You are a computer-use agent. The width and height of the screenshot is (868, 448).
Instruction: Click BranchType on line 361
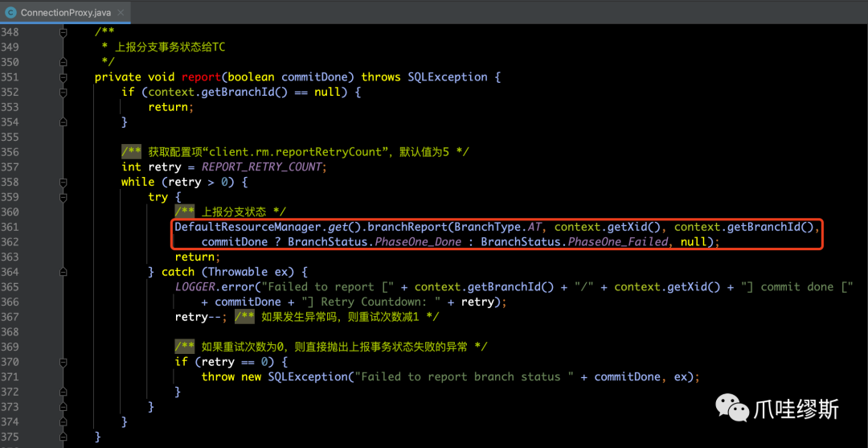tap(488, 227)
